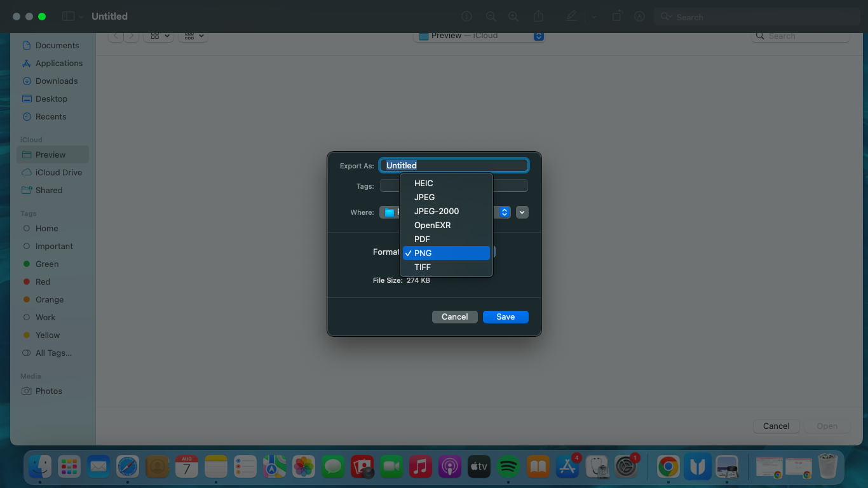Open the Share icon in Preview toolbar
Viewport: 868px width, 488px height.
(539, 17)
